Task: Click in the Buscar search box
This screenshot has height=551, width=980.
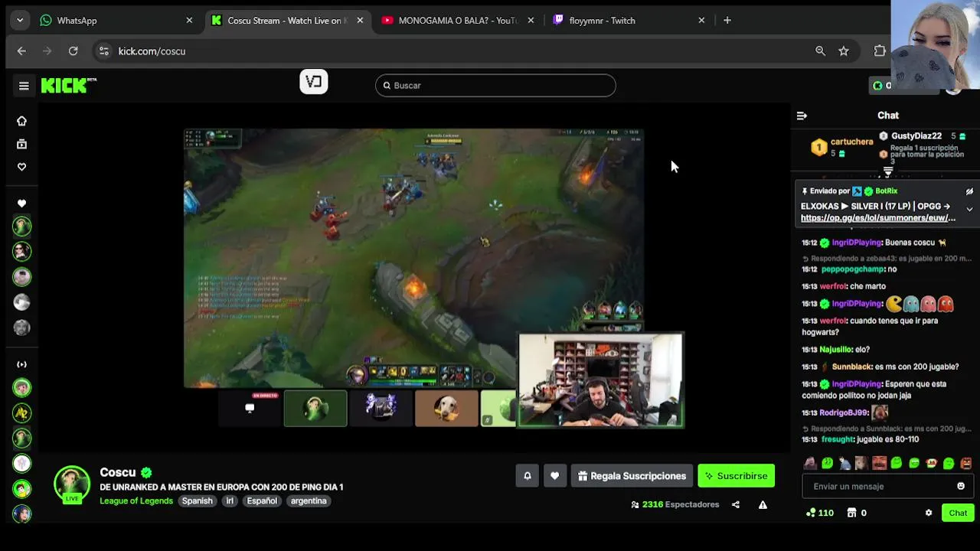Action: coord(495,86)
